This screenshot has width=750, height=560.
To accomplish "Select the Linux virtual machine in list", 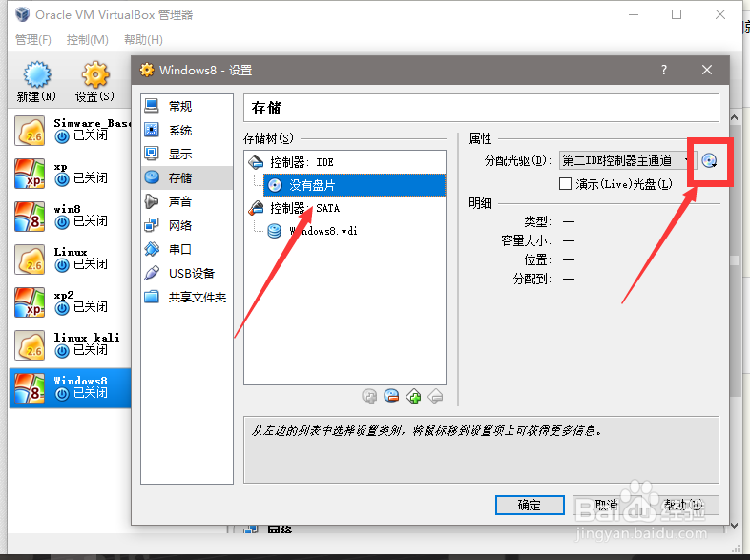I will point(71,259).
